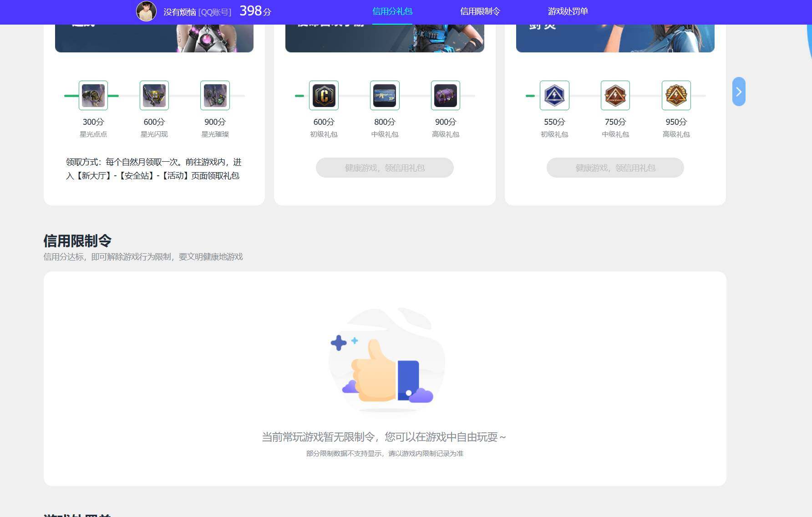Click the 800分 score label
The width and height of the screenshot is (812, 517).
(385, 122)
